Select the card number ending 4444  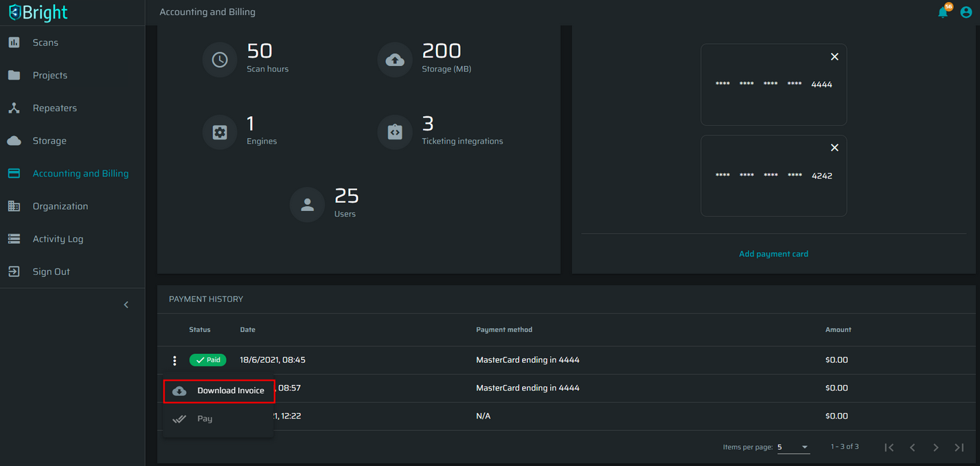(x=773, y=85)
